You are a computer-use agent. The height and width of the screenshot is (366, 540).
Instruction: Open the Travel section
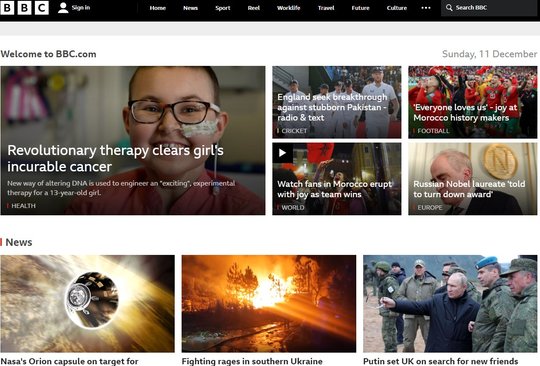[x=326, y=8]
